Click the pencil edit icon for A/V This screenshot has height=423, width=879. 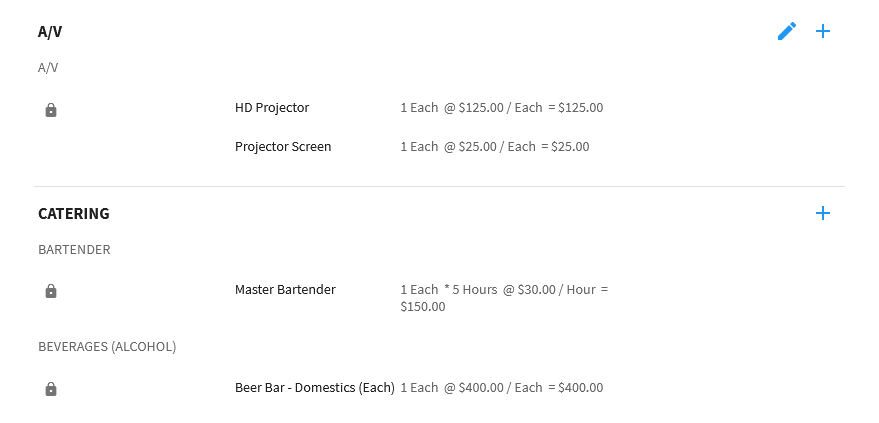coord(787,31)
